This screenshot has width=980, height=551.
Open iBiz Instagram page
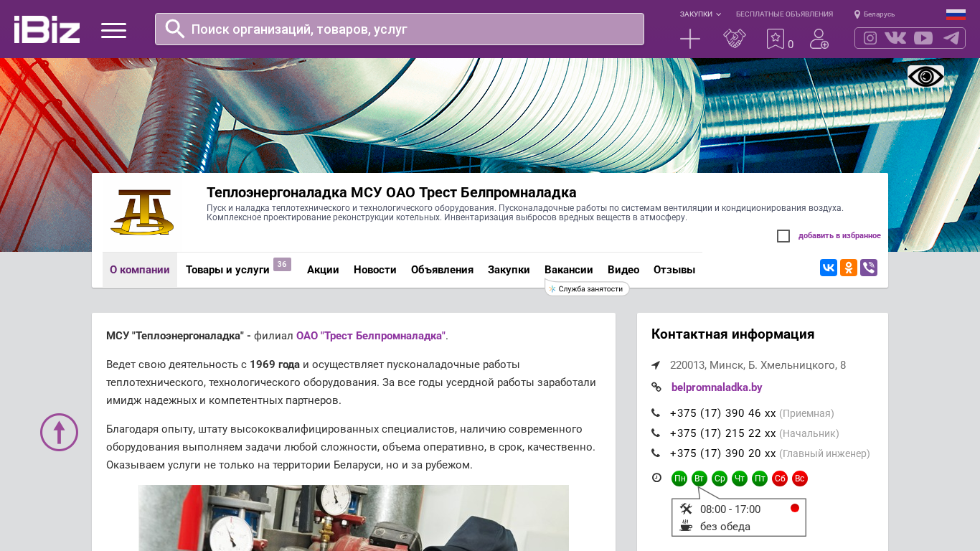pos(870,38)
